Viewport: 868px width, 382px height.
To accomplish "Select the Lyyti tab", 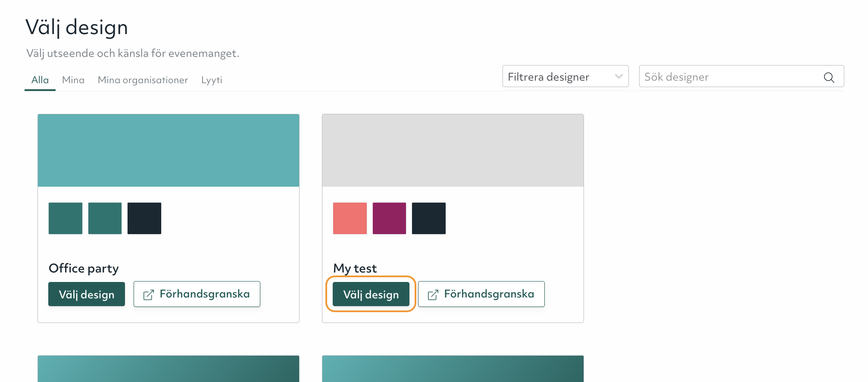I will tap(212, 80).
